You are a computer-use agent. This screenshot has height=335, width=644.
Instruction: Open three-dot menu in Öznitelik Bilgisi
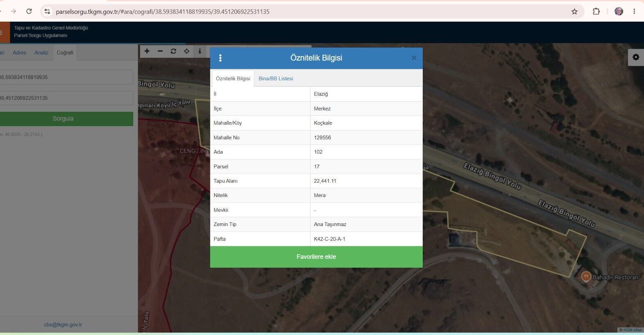pyautogui.click(x=220, y=58)
